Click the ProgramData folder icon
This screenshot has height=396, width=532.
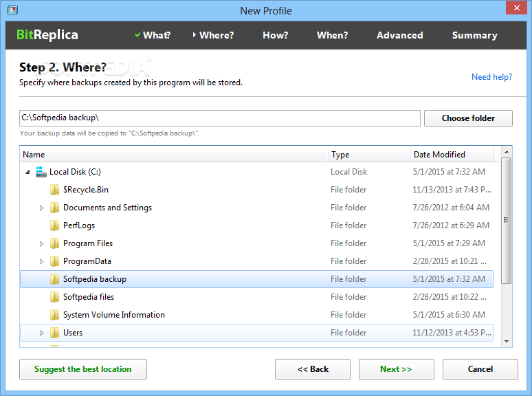(54, 261)
